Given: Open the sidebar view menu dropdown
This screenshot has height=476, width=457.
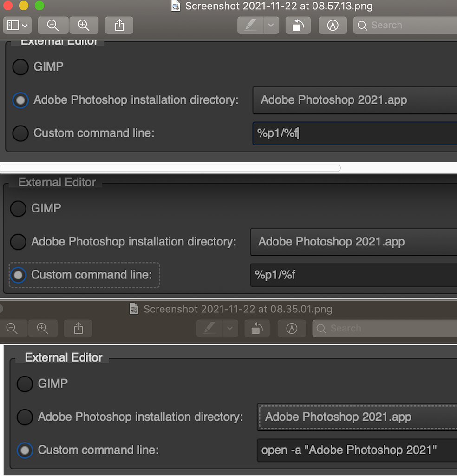Looking at the screenshot, I should pos(17,25).
